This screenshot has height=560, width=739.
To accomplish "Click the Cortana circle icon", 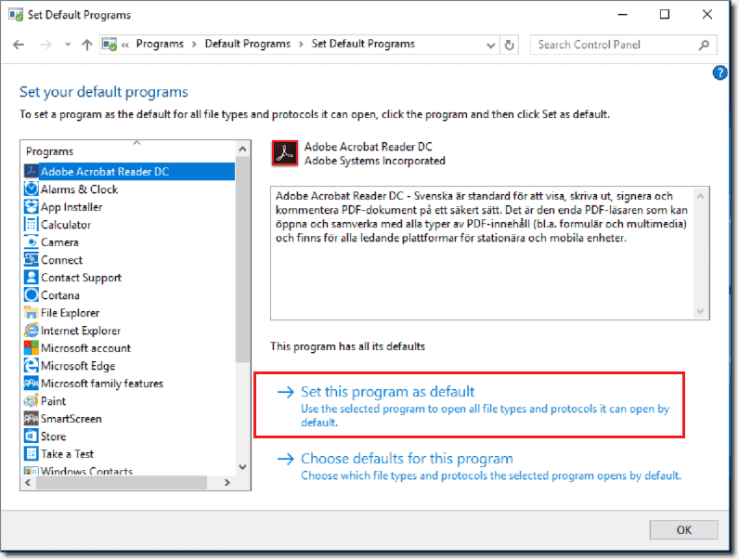I will tap(32, 295).
